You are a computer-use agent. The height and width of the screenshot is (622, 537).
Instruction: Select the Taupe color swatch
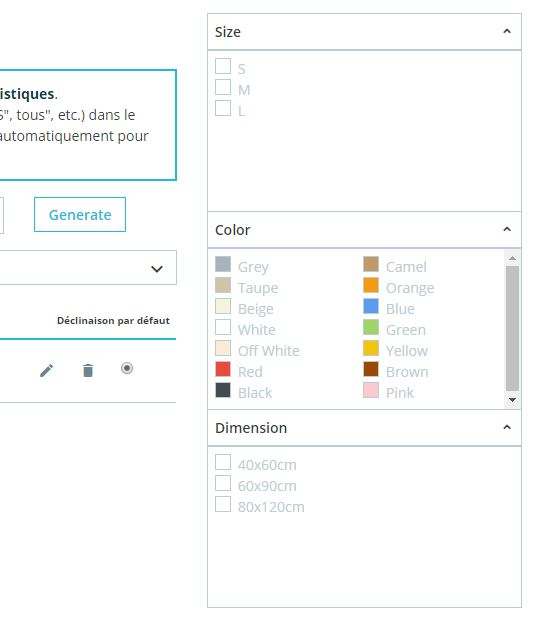(223, 285)
